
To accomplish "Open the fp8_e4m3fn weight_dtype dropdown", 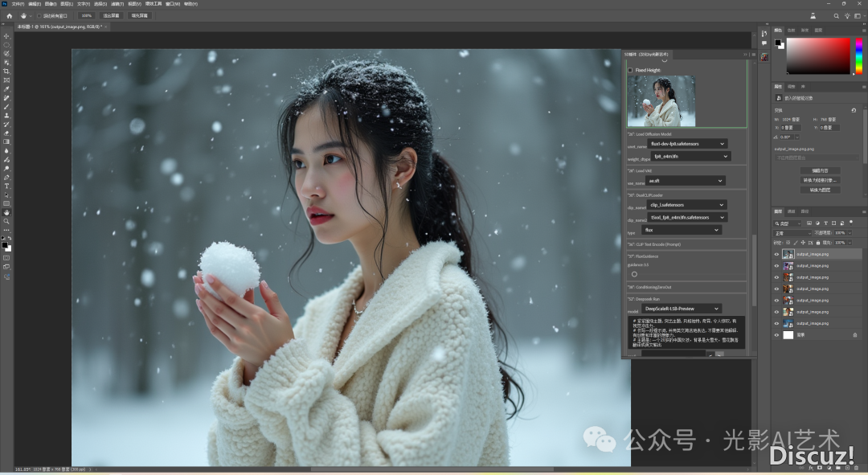I will tap(691, 157).
